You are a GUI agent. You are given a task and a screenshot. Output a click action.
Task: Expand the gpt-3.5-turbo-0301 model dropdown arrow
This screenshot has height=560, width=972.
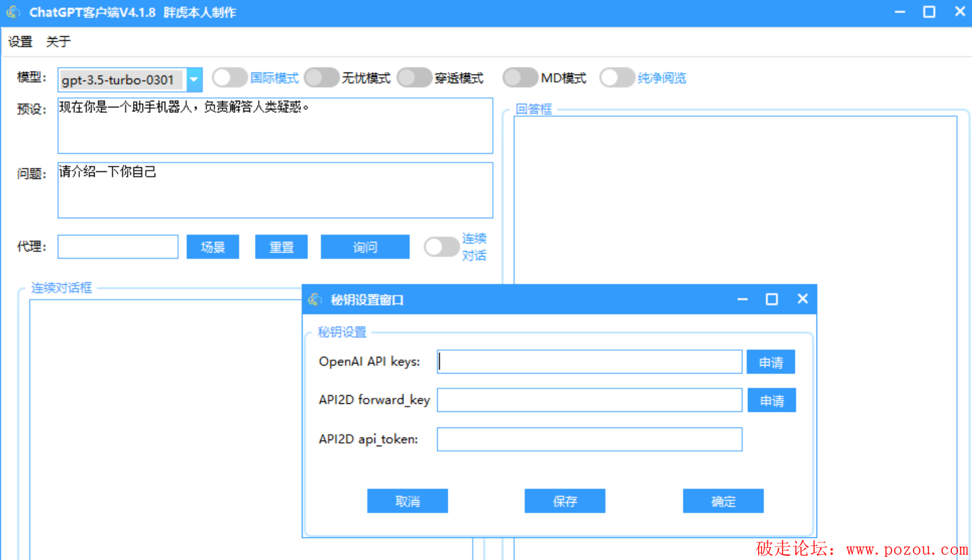click(x=194, y=80)
